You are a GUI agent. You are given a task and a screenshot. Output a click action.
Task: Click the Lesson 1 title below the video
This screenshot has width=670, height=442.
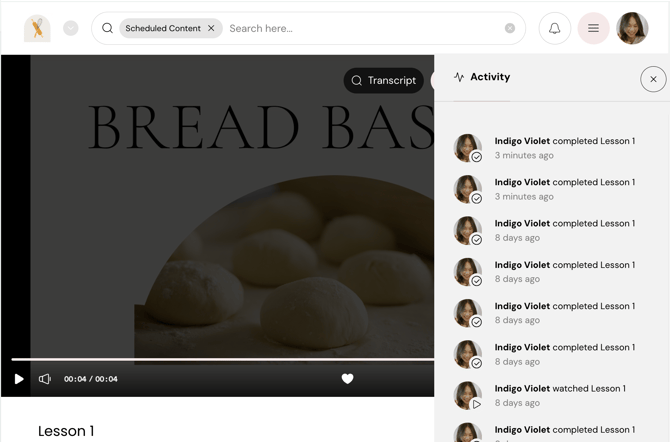66,431
